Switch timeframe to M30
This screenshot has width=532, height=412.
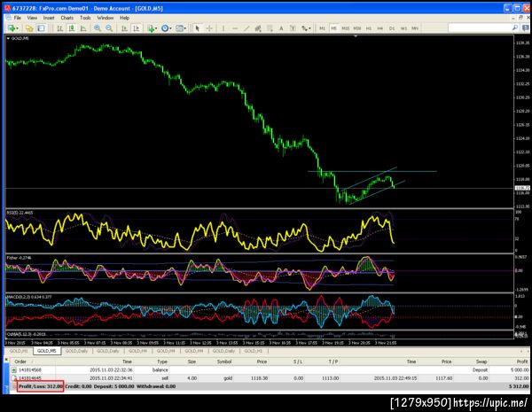tap(357, 28)
